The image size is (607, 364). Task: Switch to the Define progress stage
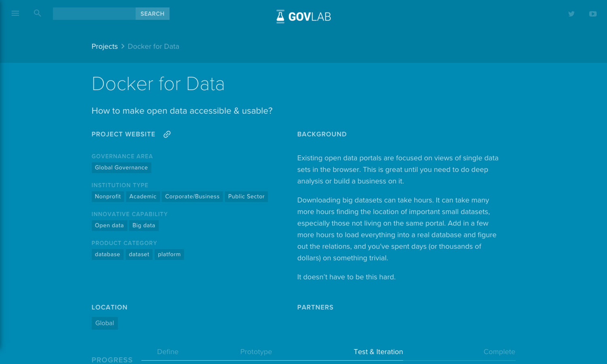168,352
